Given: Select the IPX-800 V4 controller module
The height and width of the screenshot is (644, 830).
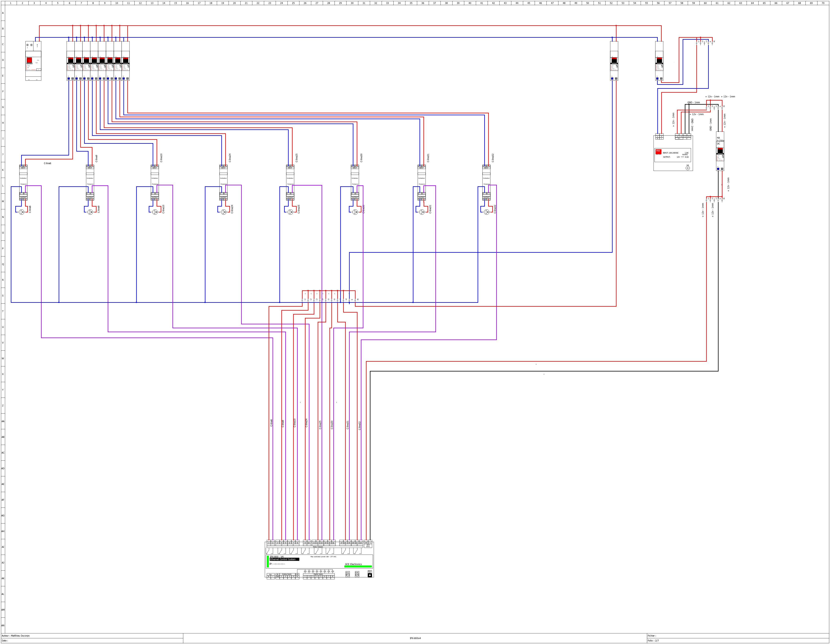Looking at the screenshot, I should [x=319, y=560].
